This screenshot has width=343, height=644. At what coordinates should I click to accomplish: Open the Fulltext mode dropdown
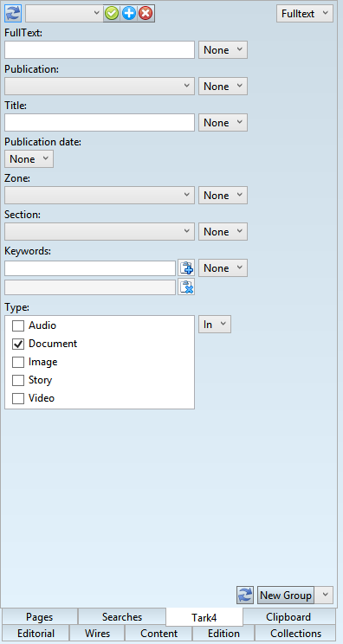point(304,14)
